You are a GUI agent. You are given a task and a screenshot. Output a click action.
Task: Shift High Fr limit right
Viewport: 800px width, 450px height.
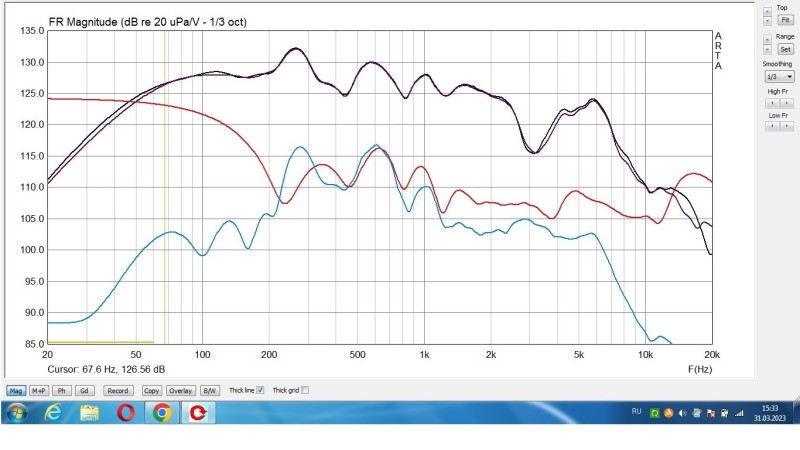pos(787,103)
